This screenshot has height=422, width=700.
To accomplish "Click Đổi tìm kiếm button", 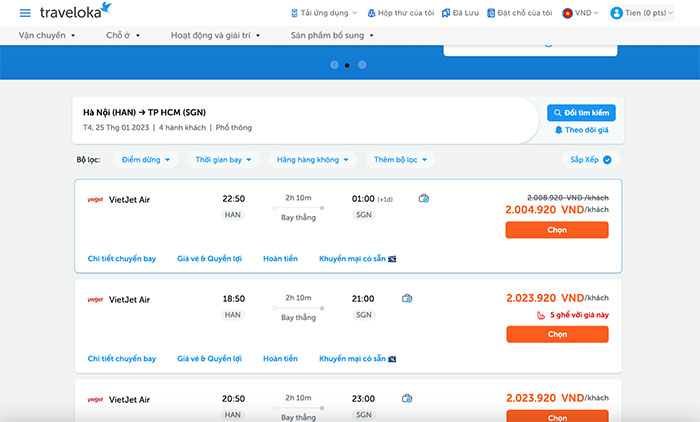I will point(581,113).
